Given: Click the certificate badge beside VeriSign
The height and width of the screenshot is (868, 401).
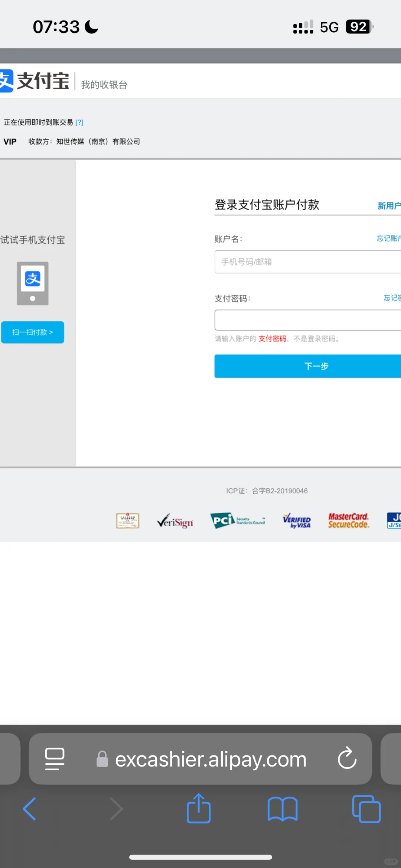Looking at the screenshot, I should coord(128,521).
